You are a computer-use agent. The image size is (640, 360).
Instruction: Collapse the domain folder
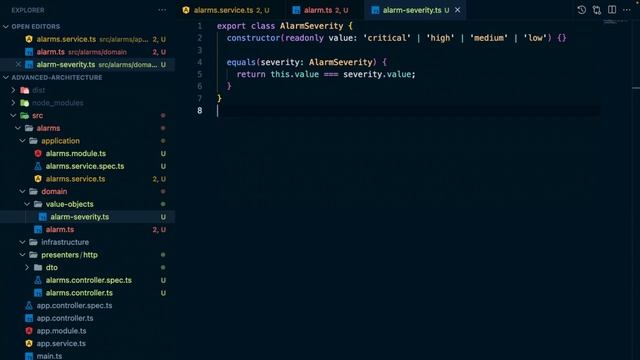click(22, 191)
